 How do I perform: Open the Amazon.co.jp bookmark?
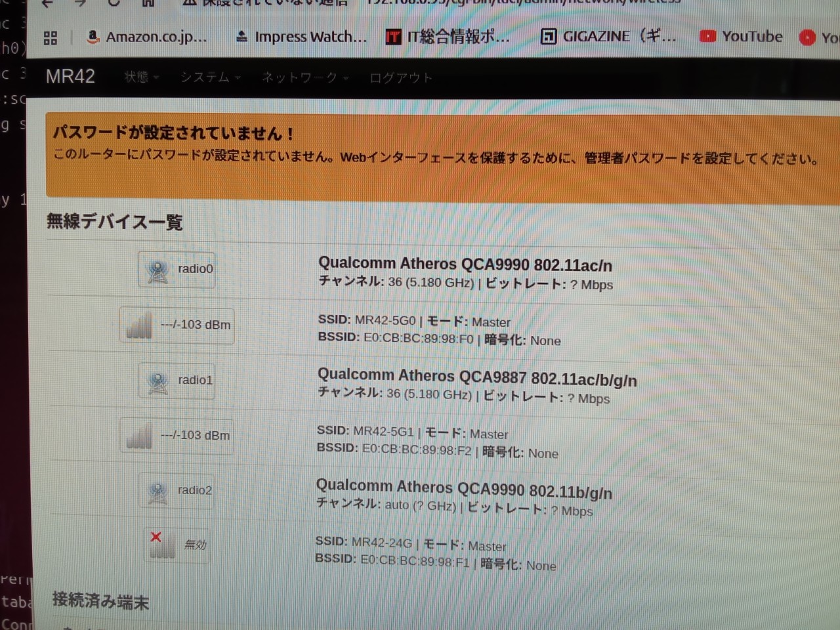coord(147,37)
